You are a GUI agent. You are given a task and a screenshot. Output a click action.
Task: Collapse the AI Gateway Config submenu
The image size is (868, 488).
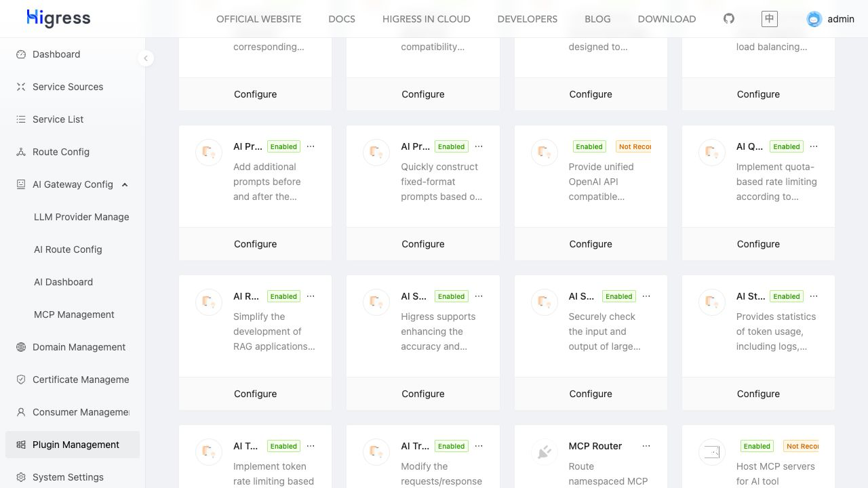[125, 184]
